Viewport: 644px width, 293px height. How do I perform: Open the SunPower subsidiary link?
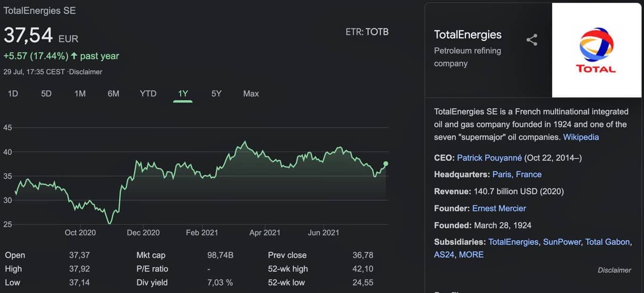(x=562, y=242)
